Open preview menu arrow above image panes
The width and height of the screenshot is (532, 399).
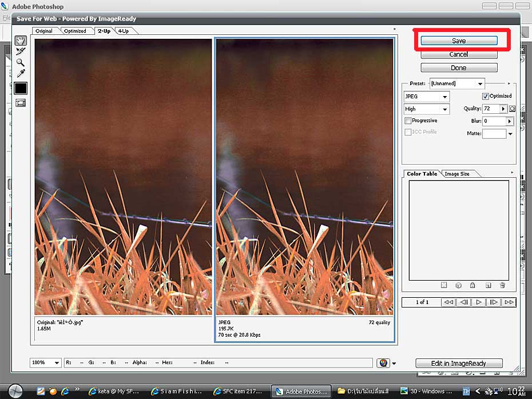point(395,29)
